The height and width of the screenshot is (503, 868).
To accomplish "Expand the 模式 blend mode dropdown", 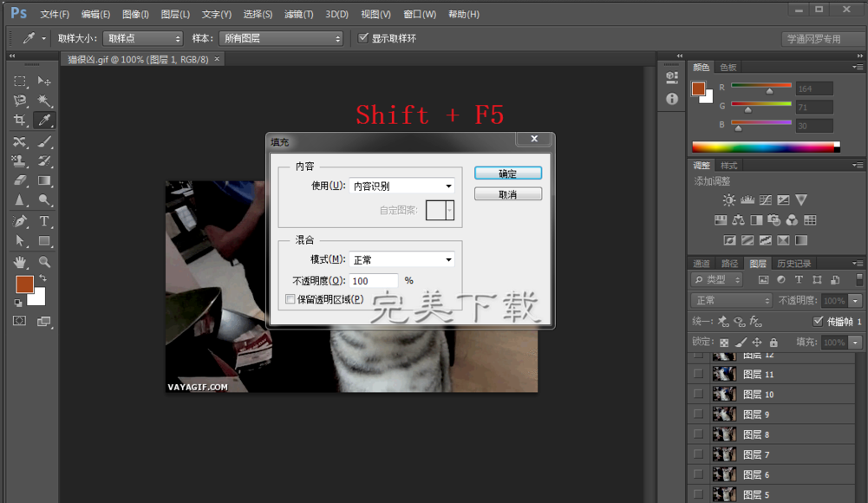I will [402, 259].
